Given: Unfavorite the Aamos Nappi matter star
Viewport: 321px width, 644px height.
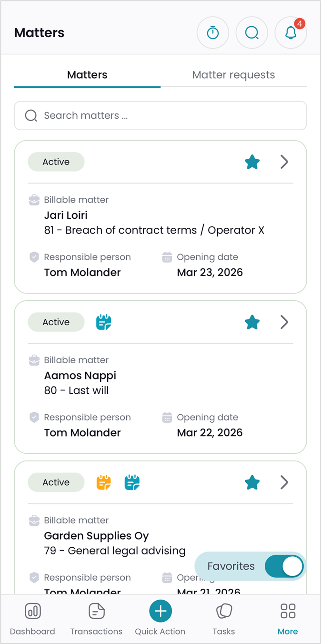Looking at the screenshot, I should (252, 322).
